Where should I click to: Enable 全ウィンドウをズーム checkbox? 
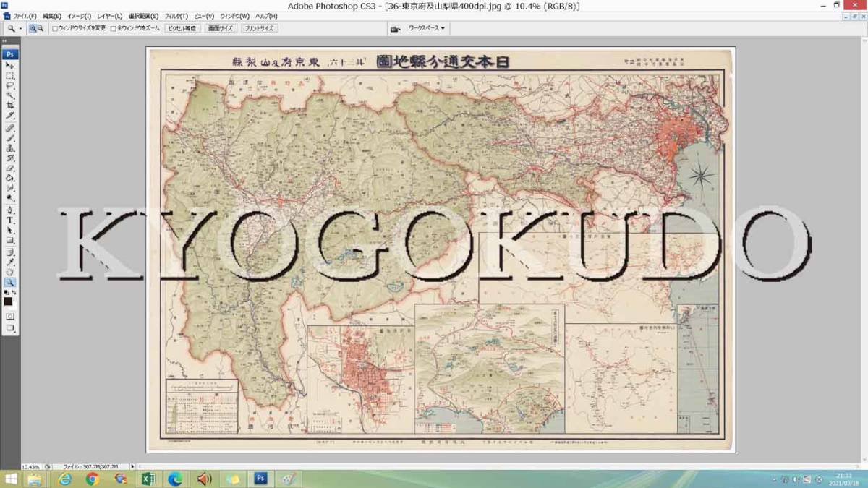coord(113,29)
